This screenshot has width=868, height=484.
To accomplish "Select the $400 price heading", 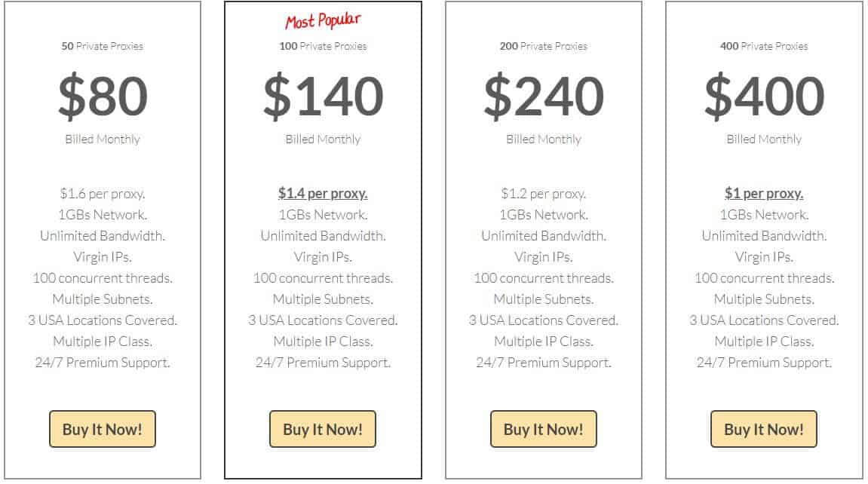I will [x=765, y=96].
